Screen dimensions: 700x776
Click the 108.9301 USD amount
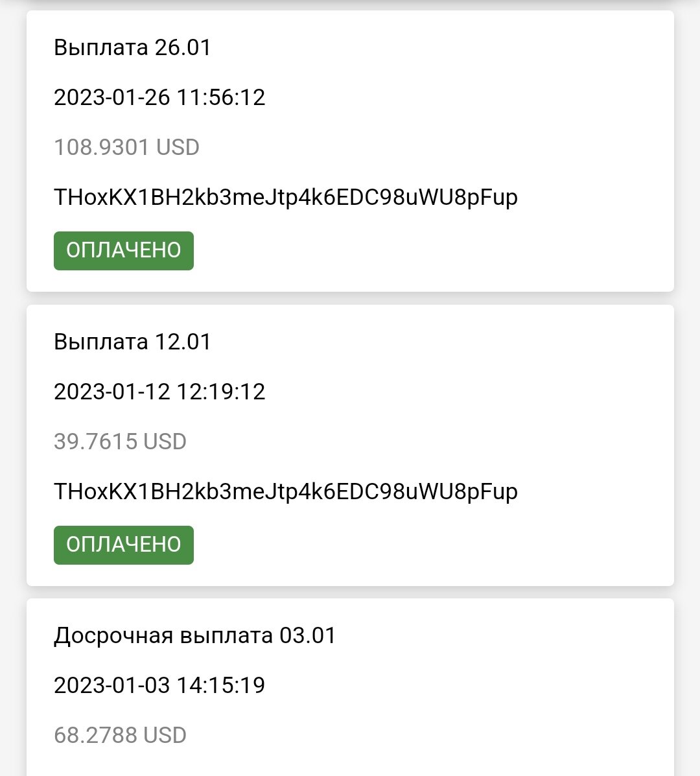tap(126, 148)
